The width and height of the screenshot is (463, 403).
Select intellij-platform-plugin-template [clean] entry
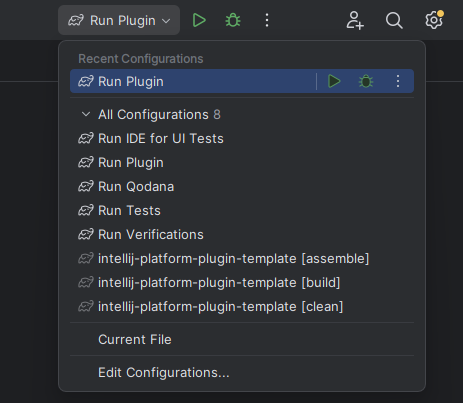(x=242, y=307)
